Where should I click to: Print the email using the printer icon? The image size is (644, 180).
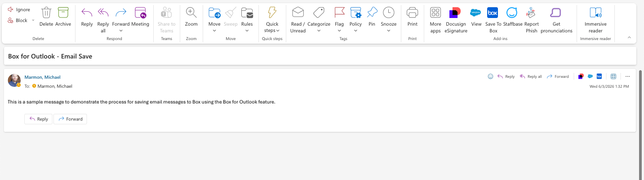point(412,12)
